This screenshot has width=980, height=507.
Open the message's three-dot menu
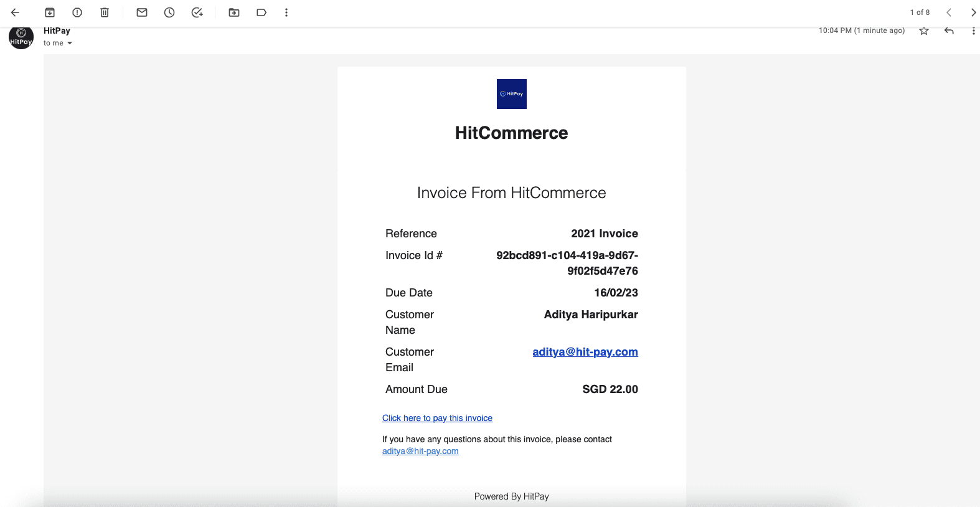pyautogui.click(x=974, y=31)
